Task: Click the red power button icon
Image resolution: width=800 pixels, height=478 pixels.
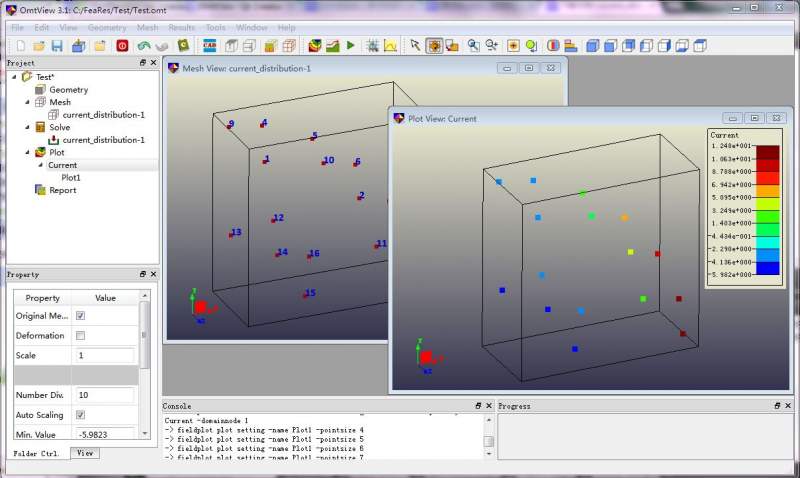Action: 122,46
